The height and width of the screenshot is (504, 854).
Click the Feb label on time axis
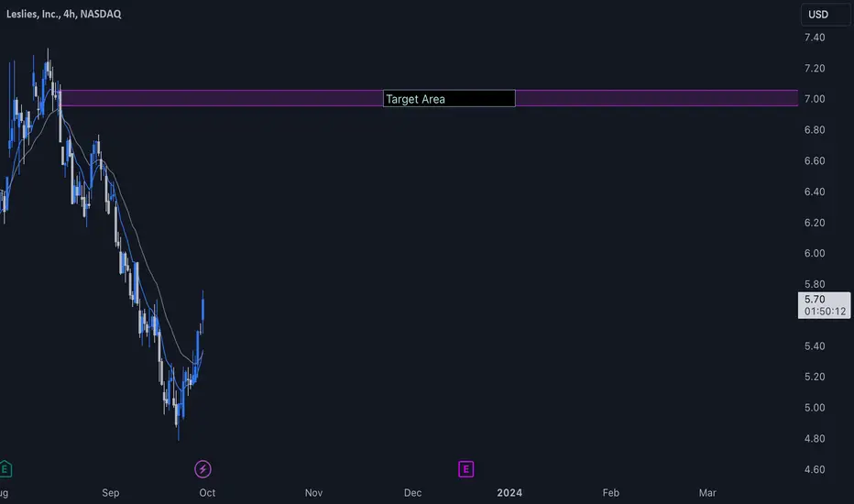click(x=611, y=493)
